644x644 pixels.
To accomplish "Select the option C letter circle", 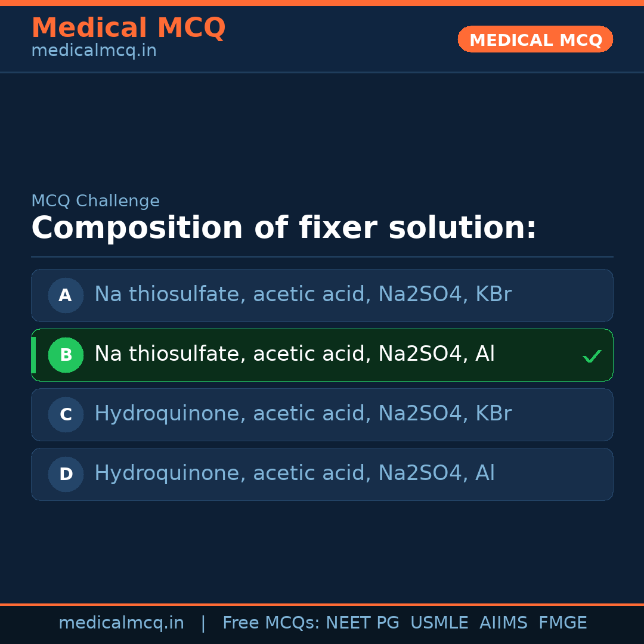I will coord(66,414).
